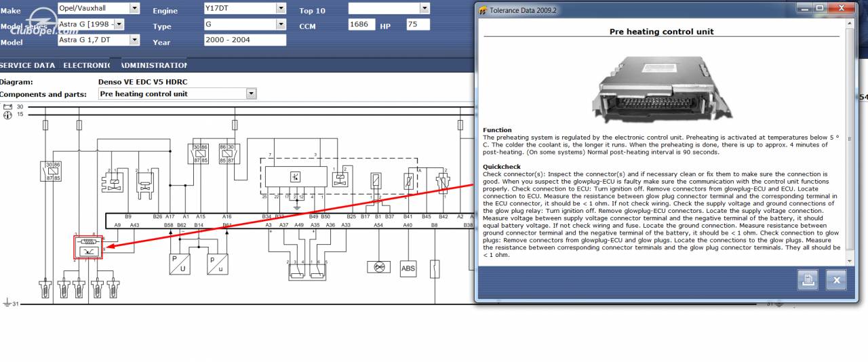Select the lowercase p/u sensor symbol
Screen dimensions: 868x362
pyautogui.click(x=217, y=264)
